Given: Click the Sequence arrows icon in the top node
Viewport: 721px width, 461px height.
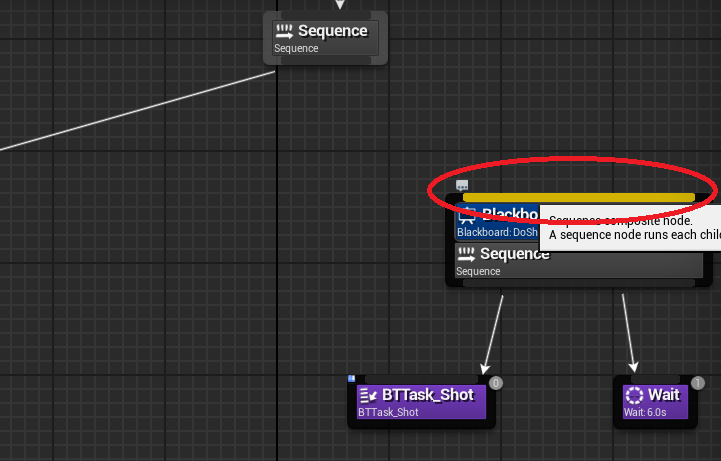Looking at the screenshot, I should (284, 31).
